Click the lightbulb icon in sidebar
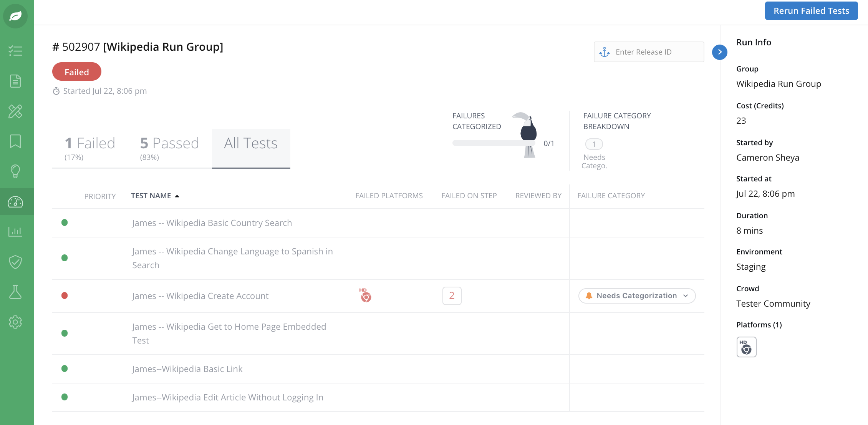The image size is (868, 425). (x=15, y=171)
